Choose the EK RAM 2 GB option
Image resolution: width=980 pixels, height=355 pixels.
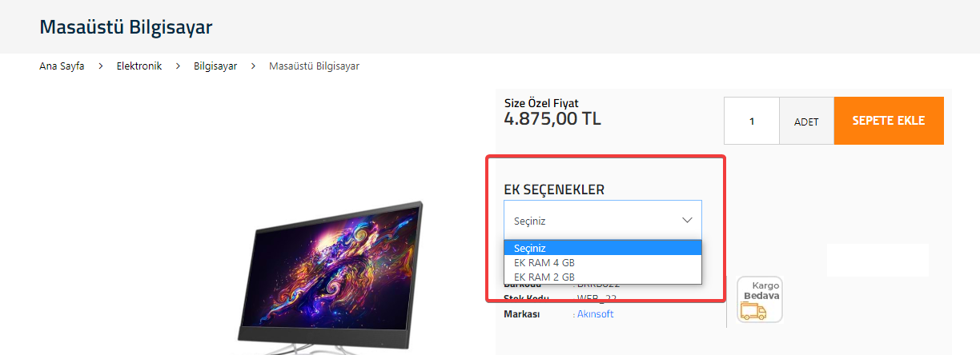(603, 277)
